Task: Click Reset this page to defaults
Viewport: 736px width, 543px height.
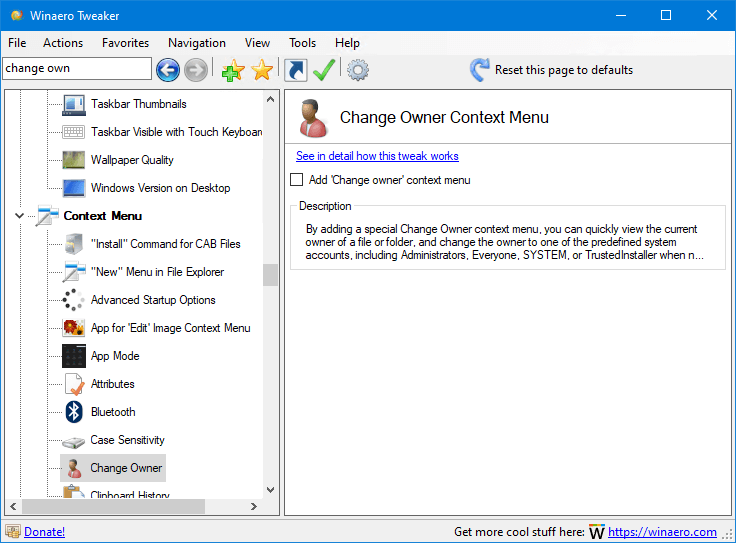Action: tap(564, 70)
